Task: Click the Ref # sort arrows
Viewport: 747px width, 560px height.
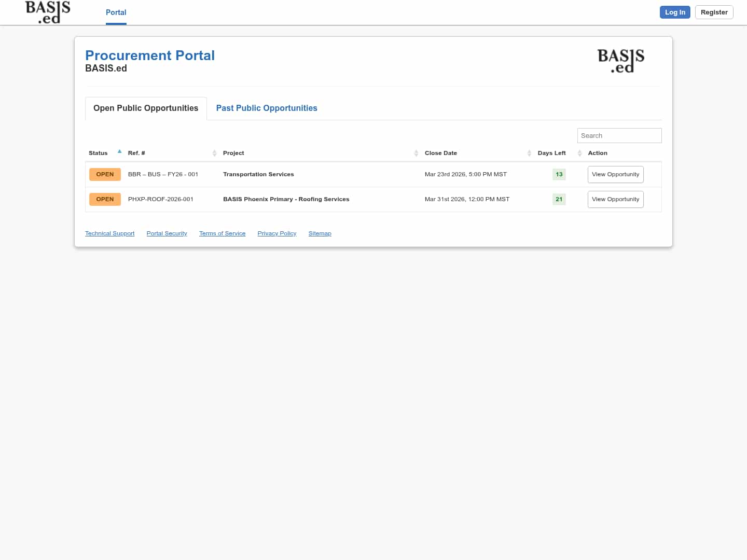Action: 215,153
